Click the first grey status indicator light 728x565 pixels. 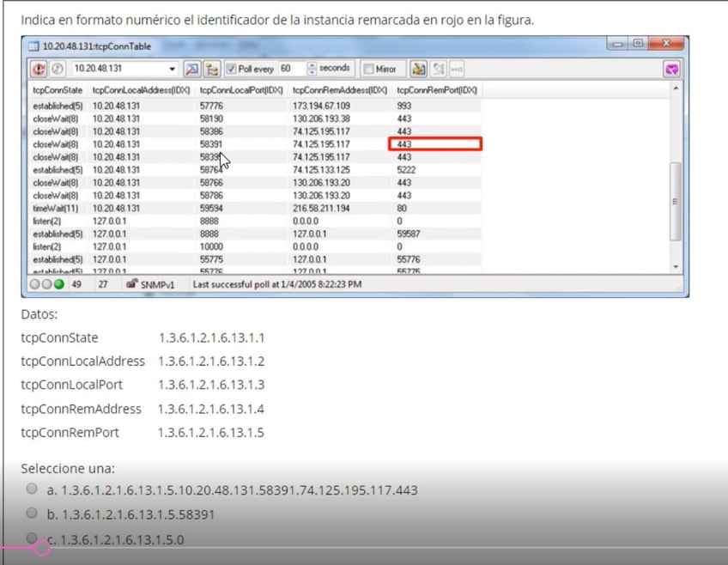[x=35, y=284]
